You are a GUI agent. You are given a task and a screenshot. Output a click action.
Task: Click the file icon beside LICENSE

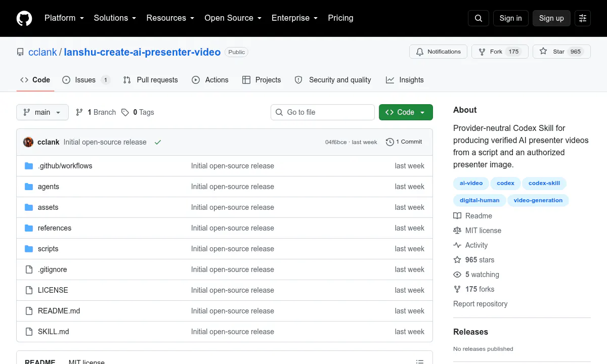click(29, 290)
